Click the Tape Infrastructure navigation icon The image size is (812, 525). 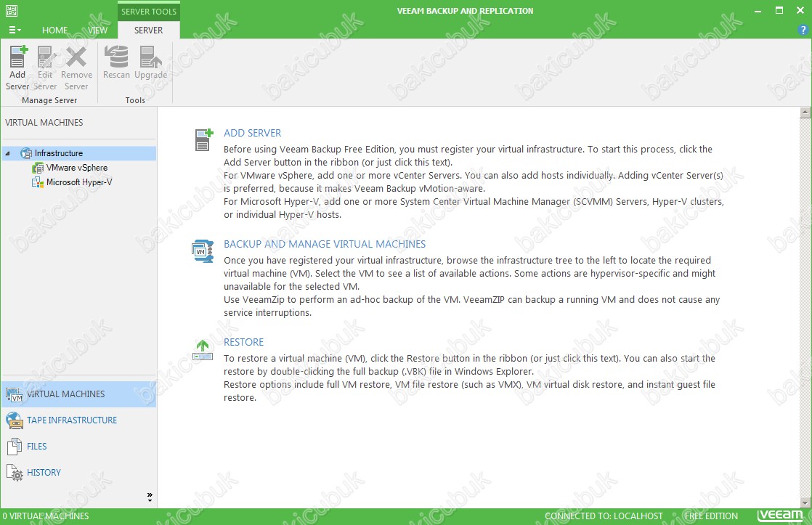pos(15,420)
